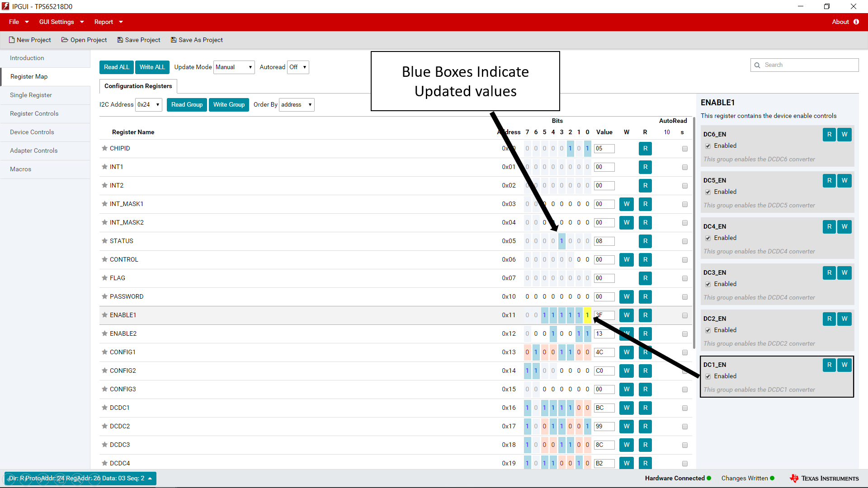Open the I2C Address dropdown
This screenshot has width=868, height=488.
(149, 105)
